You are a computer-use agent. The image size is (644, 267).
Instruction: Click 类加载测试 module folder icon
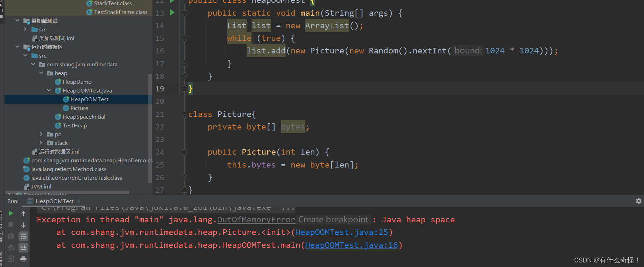(x=27, y=21)
